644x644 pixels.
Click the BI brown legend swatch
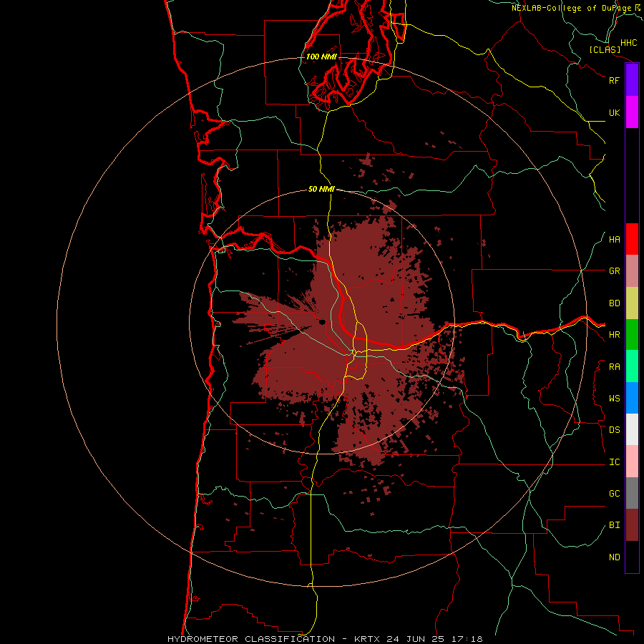[632, 525]
